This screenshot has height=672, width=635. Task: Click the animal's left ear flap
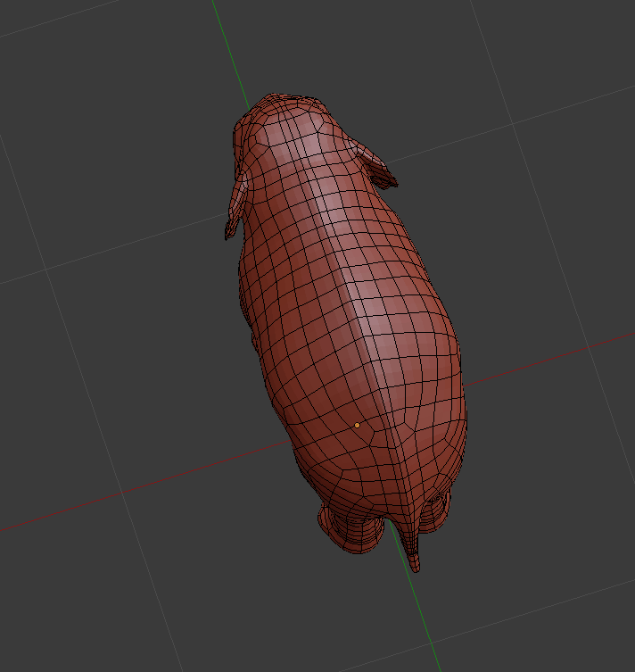236,201
